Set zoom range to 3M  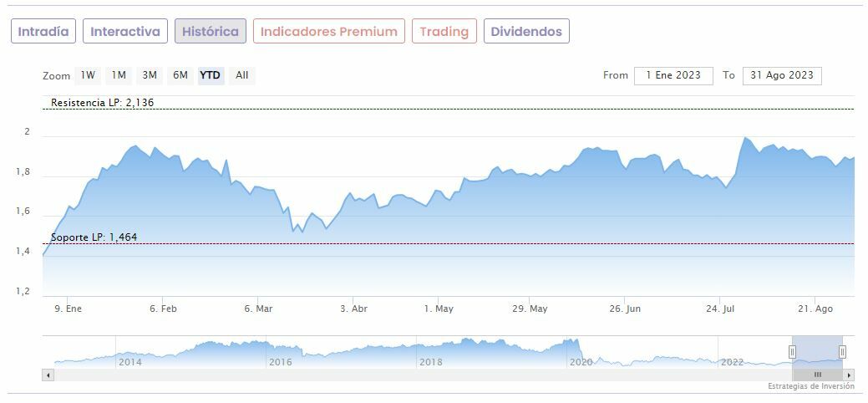click(x=150, y=75)
